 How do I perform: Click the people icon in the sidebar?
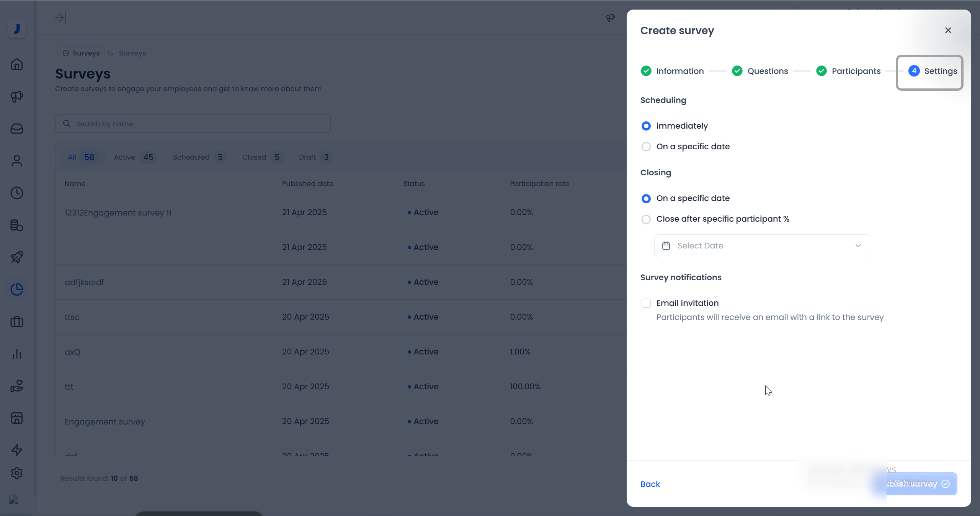(x=16, y=161)
